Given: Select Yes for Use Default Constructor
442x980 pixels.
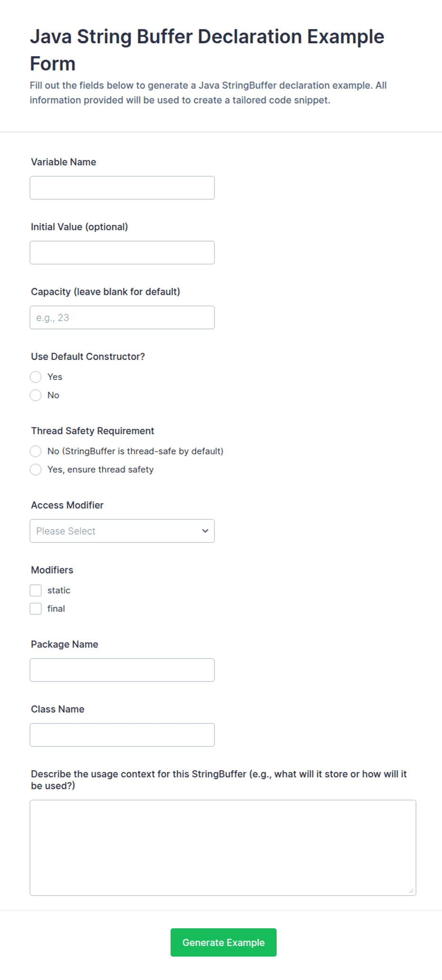Looking at the screenshot, I should (36, 377).
